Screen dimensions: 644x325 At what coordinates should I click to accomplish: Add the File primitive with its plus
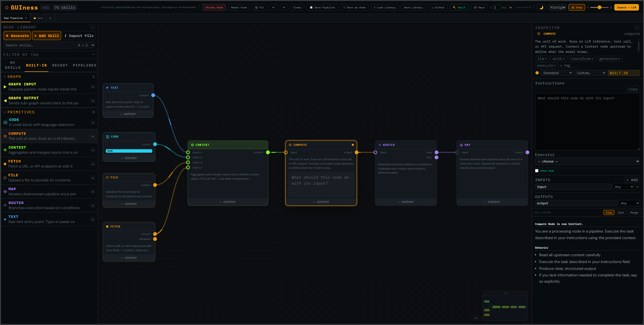click(x=93, y=178)
